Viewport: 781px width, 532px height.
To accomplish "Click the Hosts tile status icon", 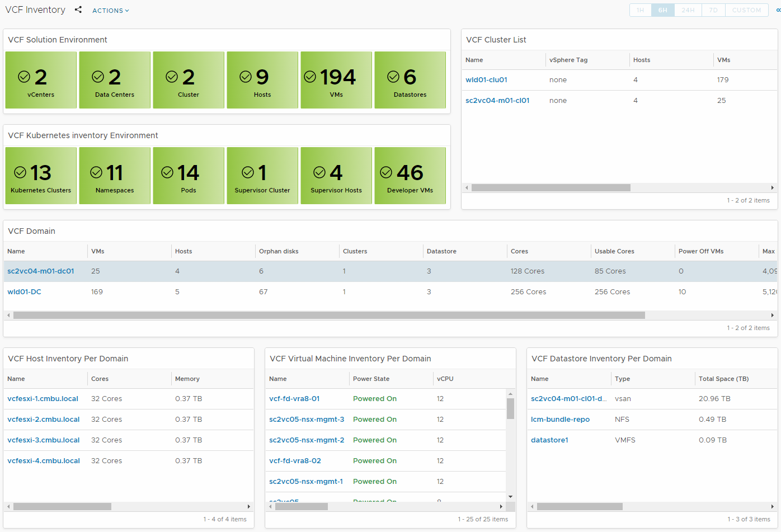I will point(246,77).
